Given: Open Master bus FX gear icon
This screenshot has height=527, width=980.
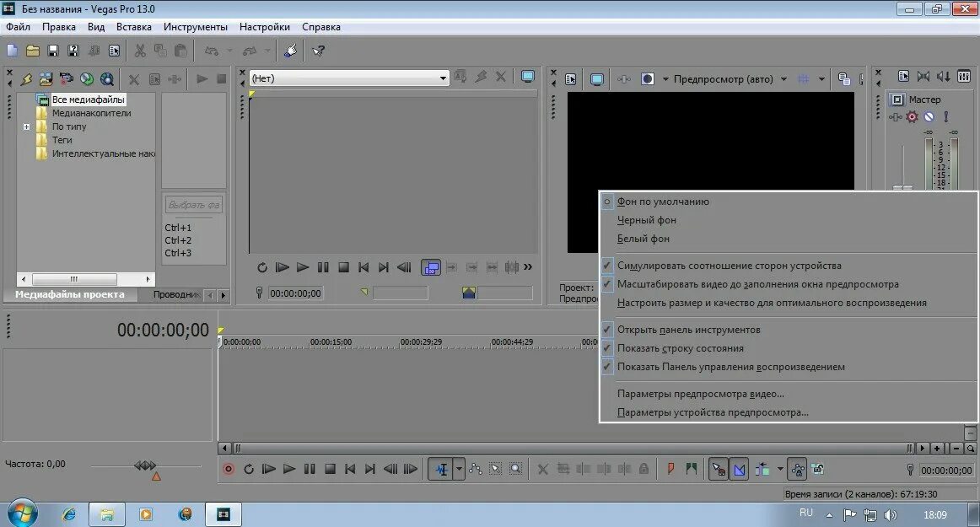Looking at the screenshot, I should click(x=913, y=117).
